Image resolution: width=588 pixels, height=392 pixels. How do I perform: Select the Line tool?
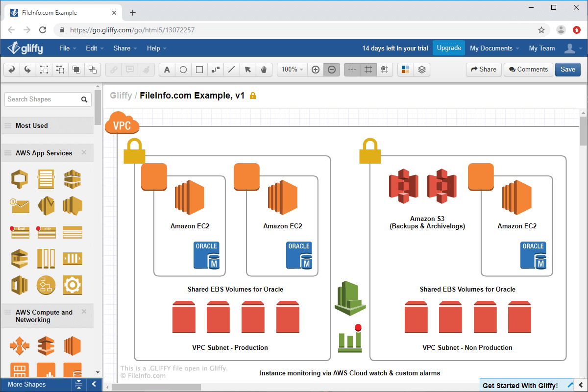(232, 70)
